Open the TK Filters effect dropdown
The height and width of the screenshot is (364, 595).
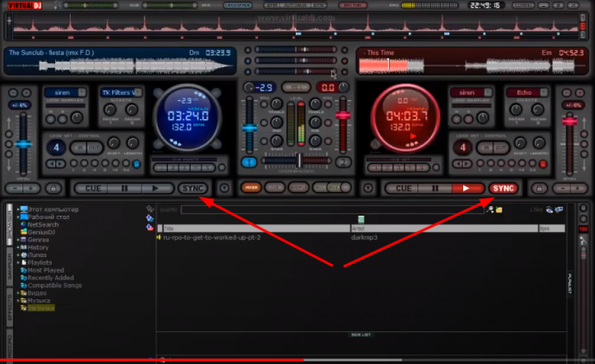point(138,92)
